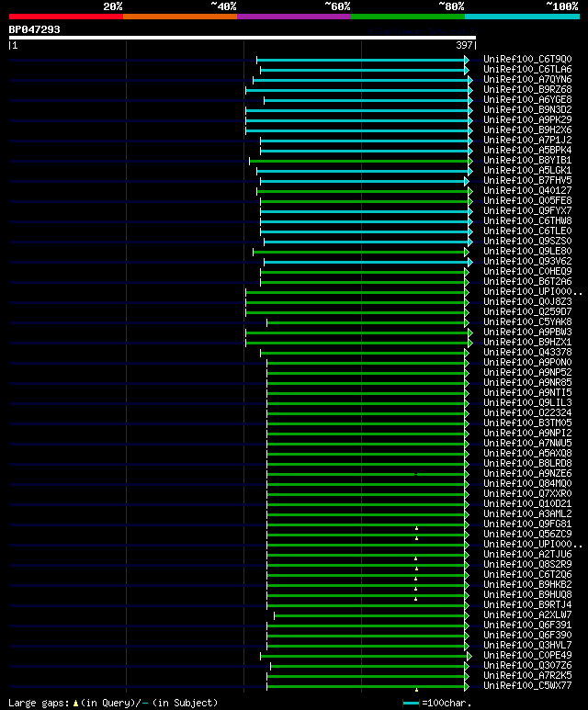588x710 pixels.
Task: Choose the UniRef100_Q9FYX7 hit name
Action: (527, 211)
